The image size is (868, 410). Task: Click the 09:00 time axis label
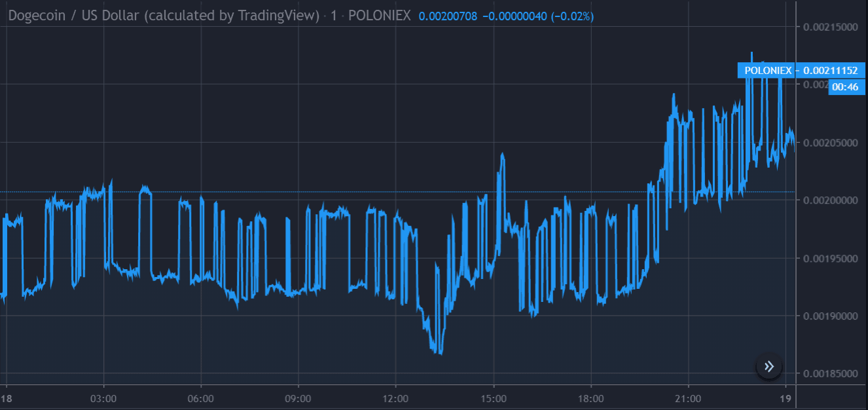pos(298,398)
